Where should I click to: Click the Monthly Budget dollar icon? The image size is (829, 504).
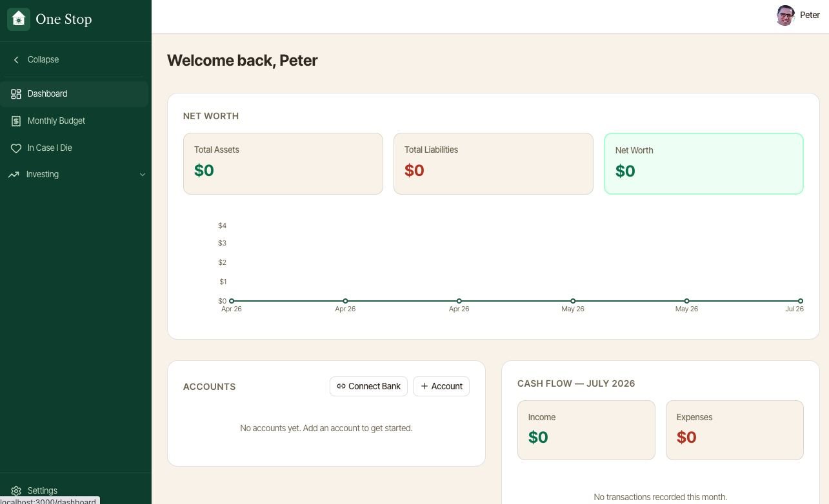tap(16, 121)
